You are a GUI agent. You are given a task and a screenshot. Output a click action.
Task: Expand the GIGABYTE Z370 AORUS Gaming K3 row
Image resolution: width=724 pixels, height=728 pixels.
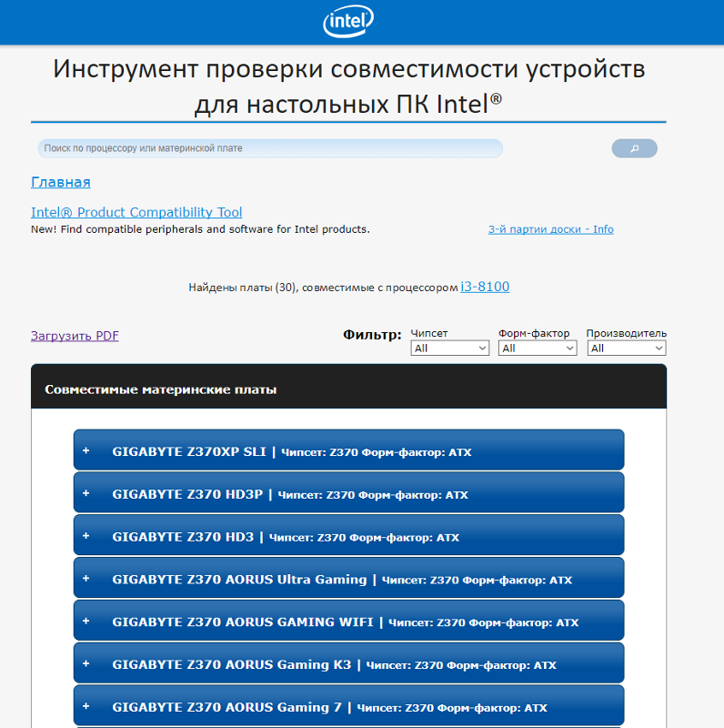pos(348,663)
